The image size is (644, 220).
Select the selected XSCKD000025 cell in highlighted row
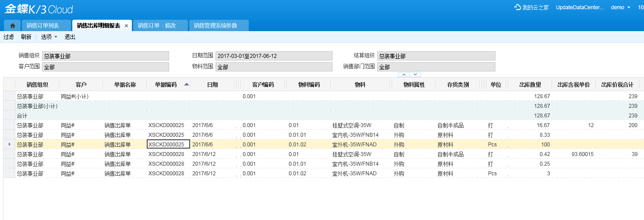point(168,144)
